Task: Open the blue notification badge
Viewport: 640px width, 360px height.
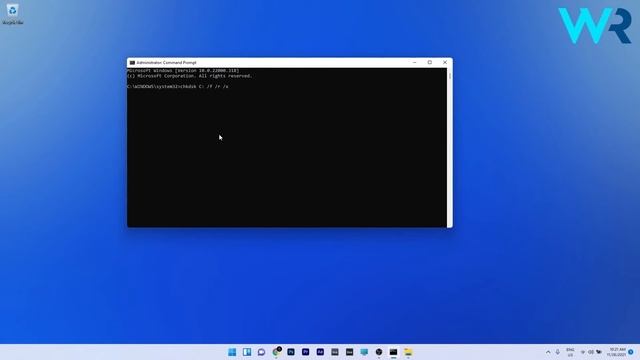Action: pos(631,352)
